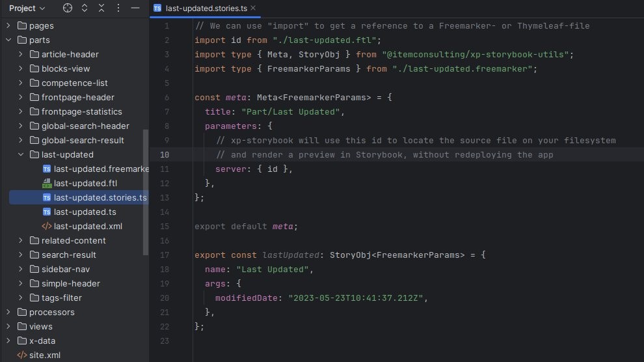Viewport: 644px width, 362px height.
Task: Expand the global-search-result folder
Action: 21,140
